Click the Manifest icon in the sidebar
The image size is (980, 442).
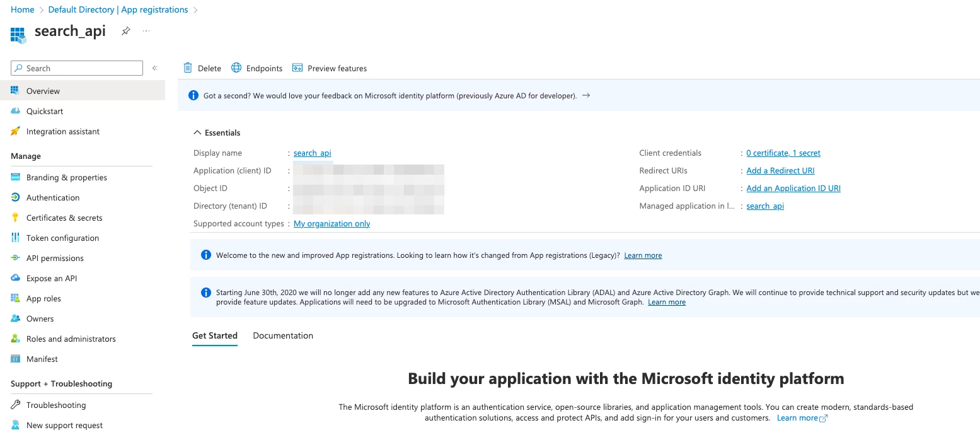point(15,359)
